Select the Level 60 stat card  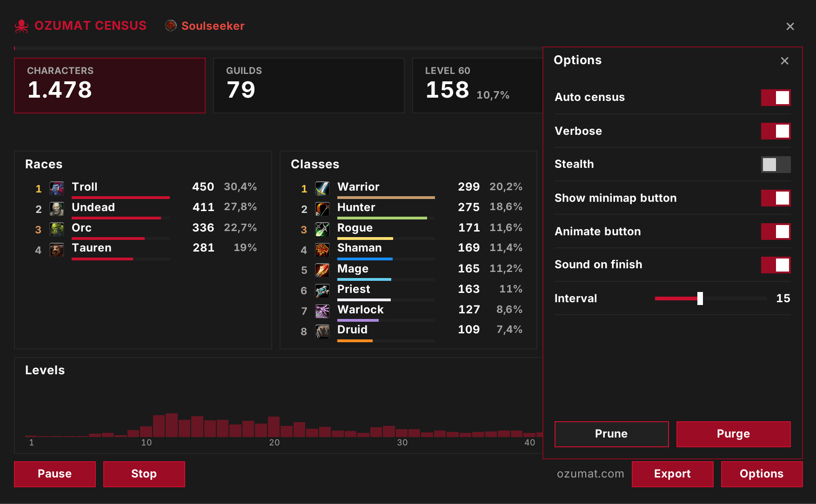point(478,86)
